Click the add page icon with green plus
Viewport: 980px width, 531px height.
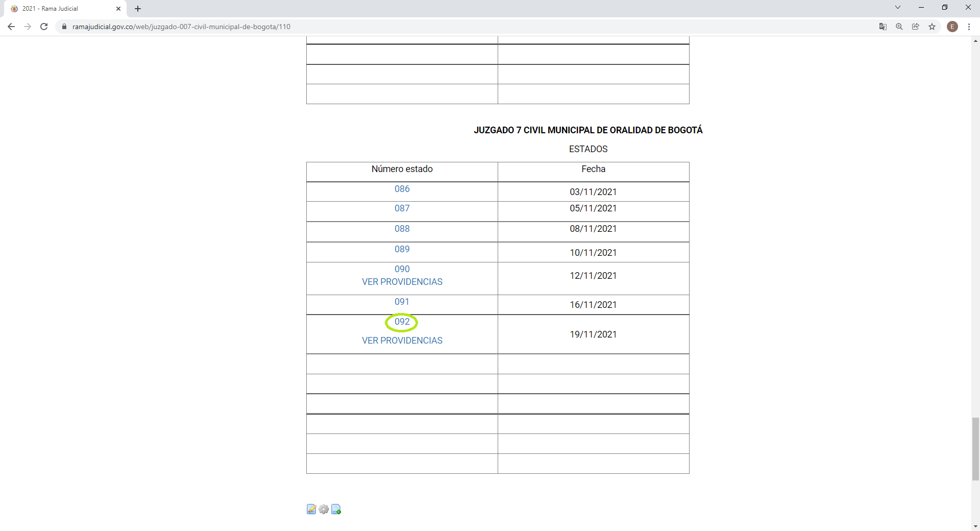(336, 509)
